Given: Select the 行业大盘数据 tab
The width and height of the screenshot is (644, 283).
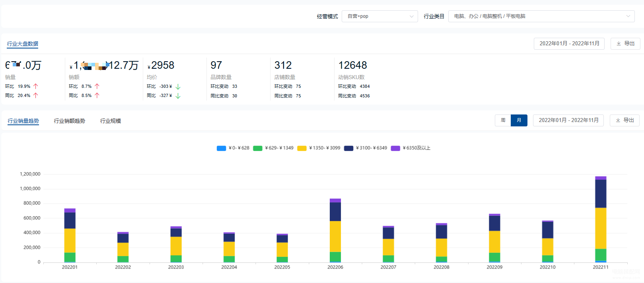Looking at the screenshot, I should click(23, 44).
